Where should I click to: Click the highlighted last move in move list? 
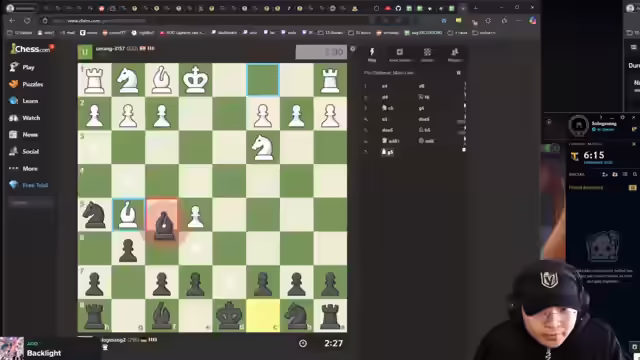388,152
